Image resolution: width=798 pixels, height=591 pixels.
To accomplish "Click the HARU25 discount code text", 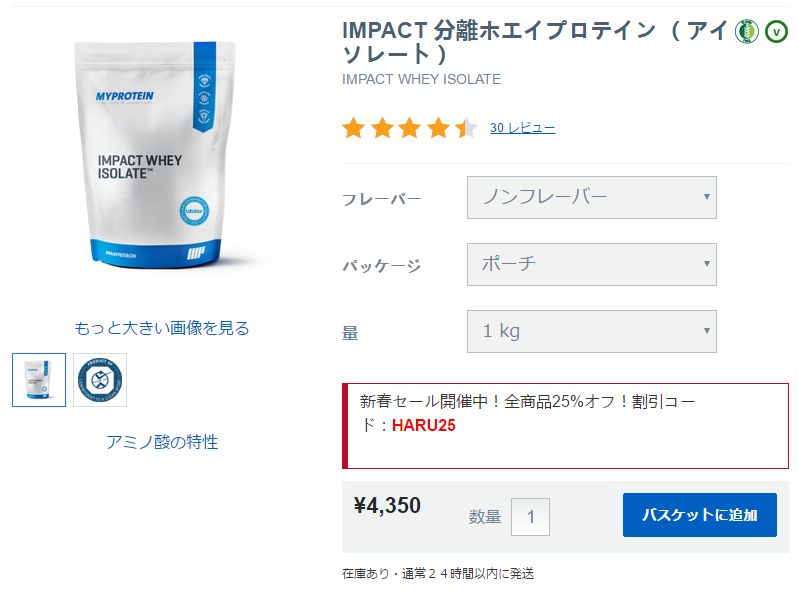I will pyautogui.click(x=423, y=425).
